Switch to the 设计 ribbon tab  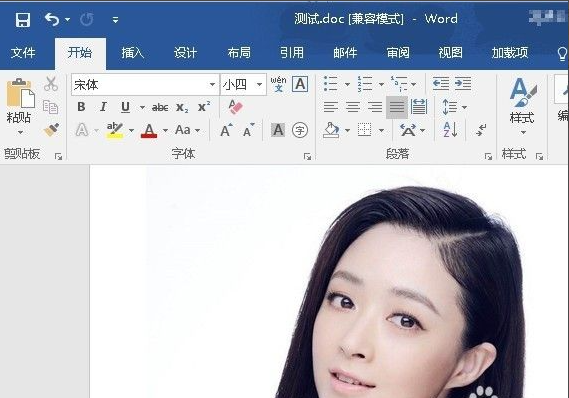185,53
